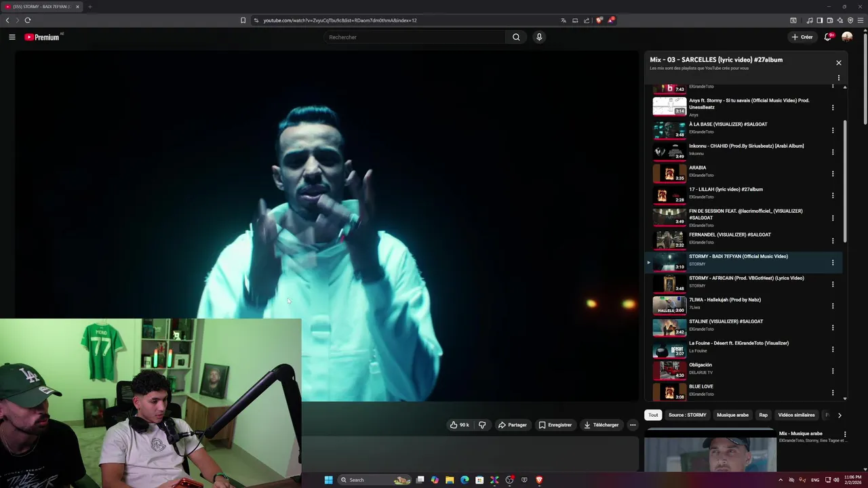The height and width of the screenshot is (488, 868).
Task: Show hidden system tray icons chevron
Action: [780, 480]
